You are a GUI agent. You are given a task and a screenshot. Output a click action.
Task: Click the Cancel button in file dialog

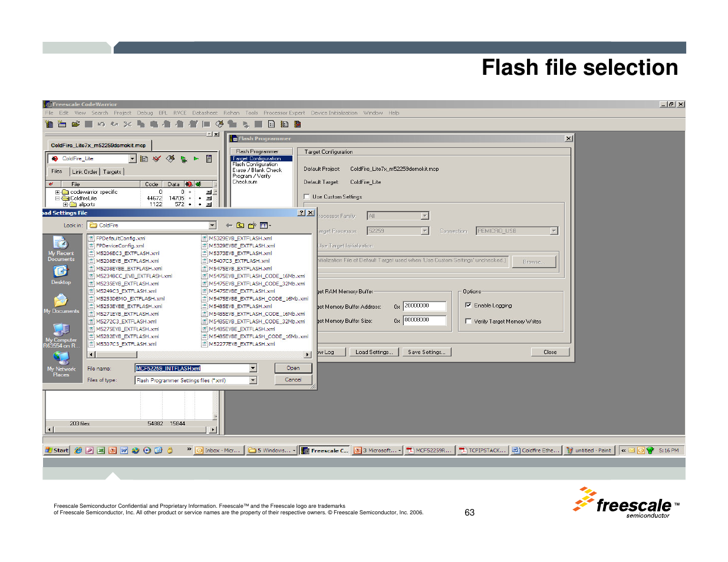tap(293, 380)
